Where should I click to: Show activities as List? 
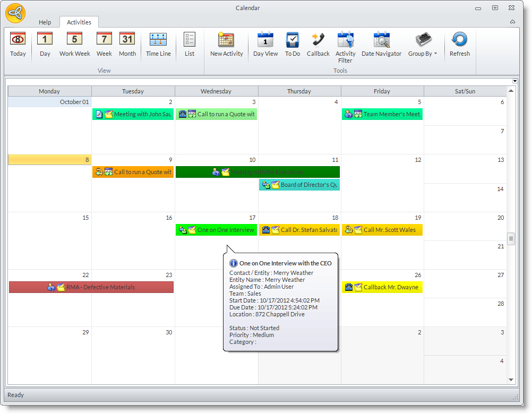coord(190,45)
